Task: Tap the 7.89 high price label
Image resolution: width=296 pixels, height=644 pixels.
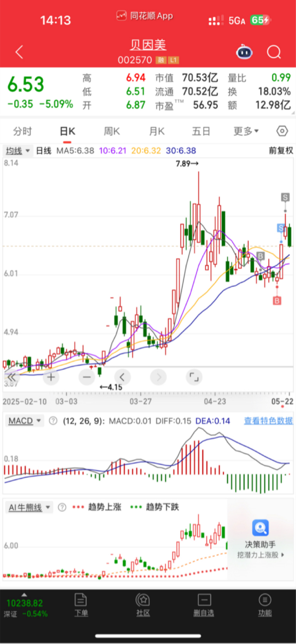Action: pos(187,164)
